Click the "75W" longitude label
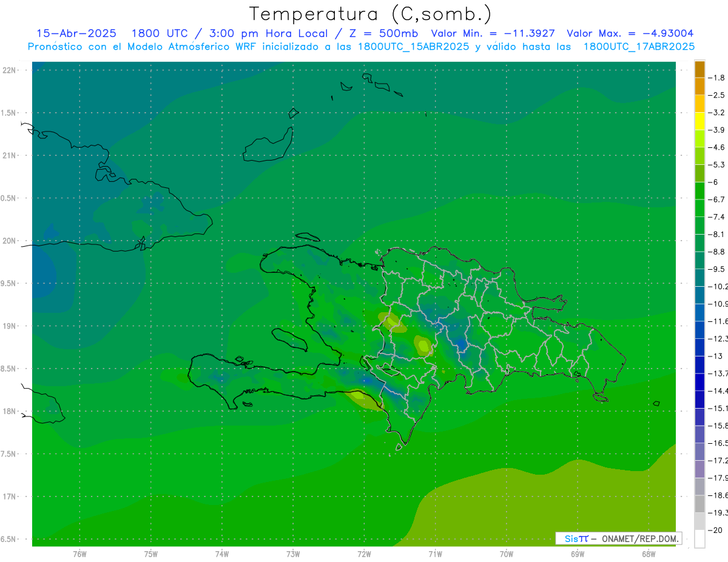Image resolution: width=728 pixels, height=562 pixels. pos(151,554)
